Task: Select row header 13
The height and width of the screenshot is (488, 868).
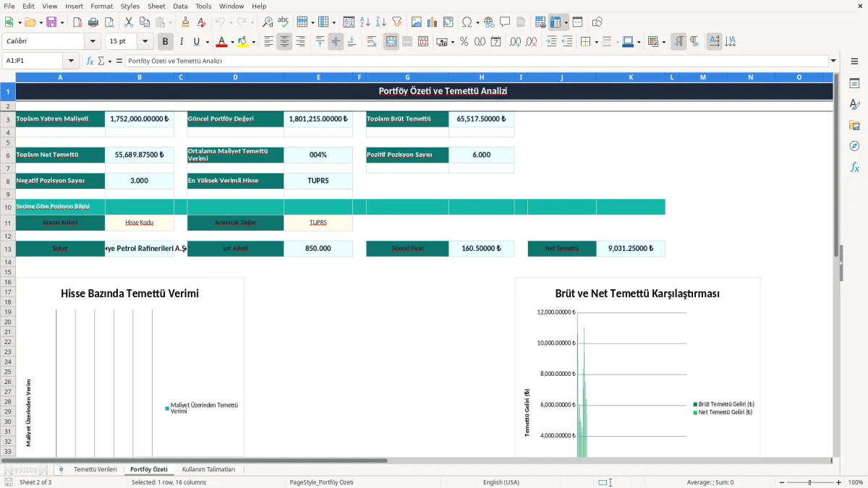Action: pyautogui.click(x=7, y=249)
